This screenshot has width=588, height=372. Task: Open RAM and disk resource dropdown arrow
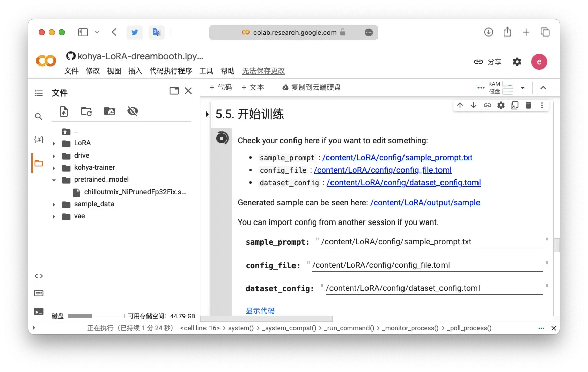tap(523, 88)
